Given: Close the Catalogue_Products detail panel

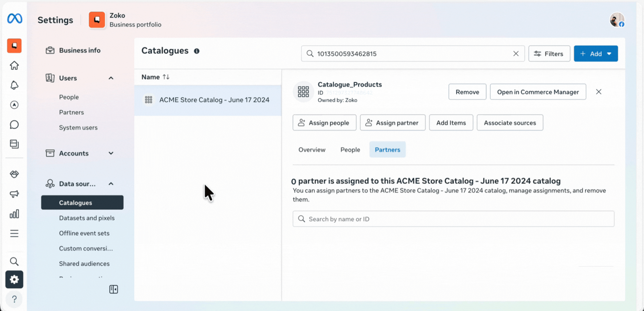Looking at the screenshot, I should pos(599,92).
